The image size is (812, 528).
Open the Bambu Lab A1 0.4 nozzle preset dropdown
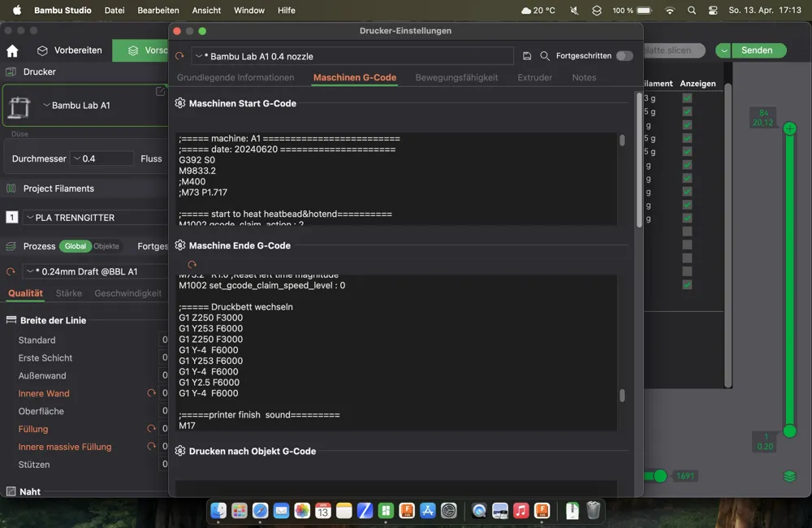pyautogui.click(x=352, y=56)
